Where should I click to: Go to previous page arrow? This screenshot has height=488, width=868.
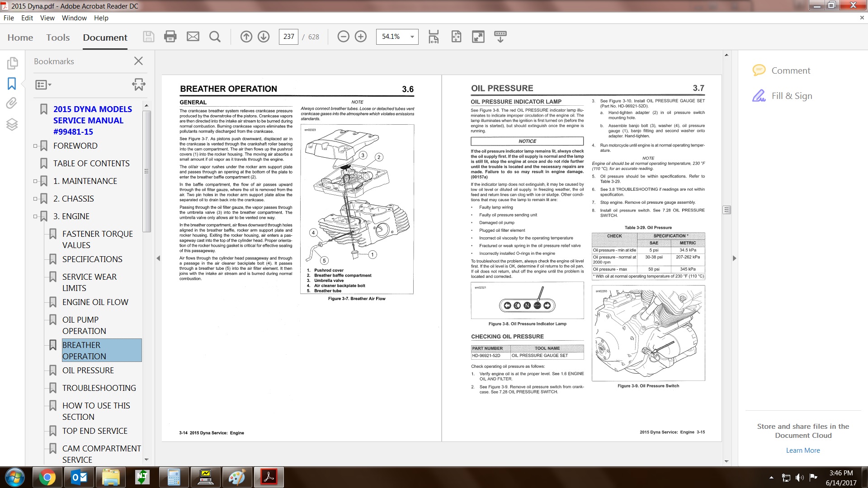click(x=246, y=37)
